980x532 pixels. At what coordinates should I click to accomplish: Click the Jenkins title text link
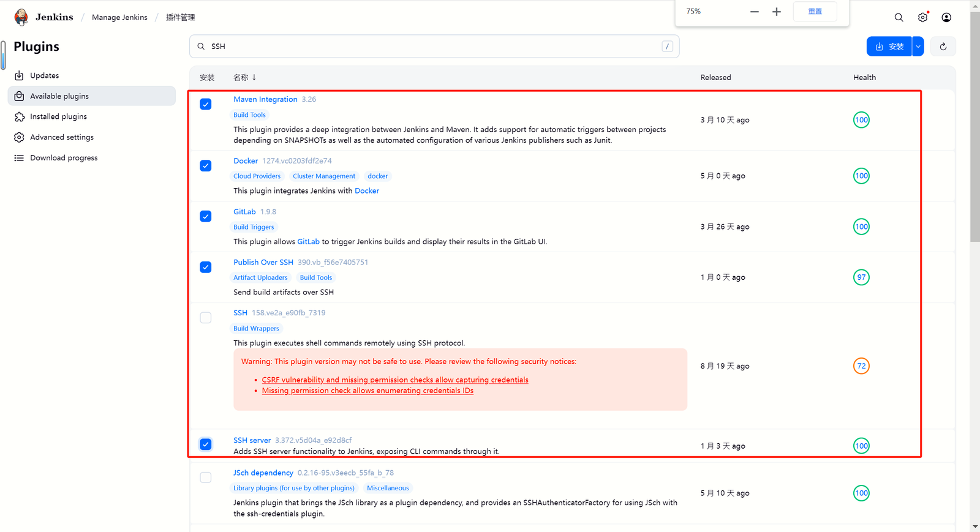click(54, 17)
